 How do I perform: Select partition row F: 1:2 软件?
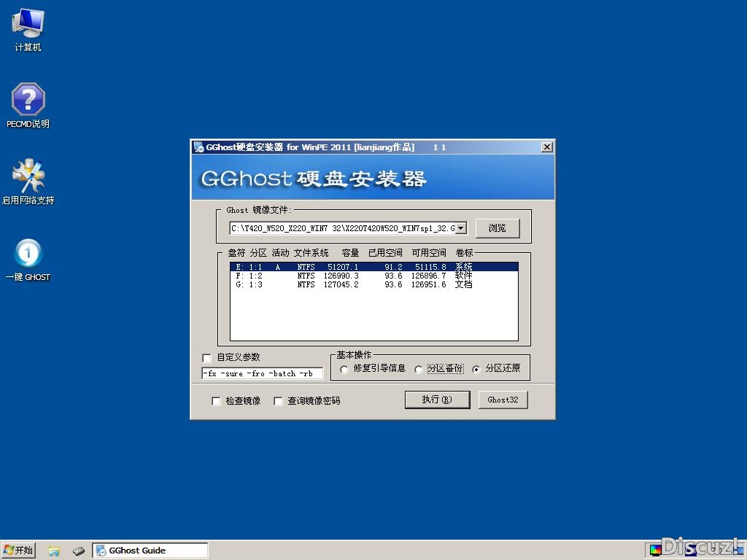[x=374, y=276]
